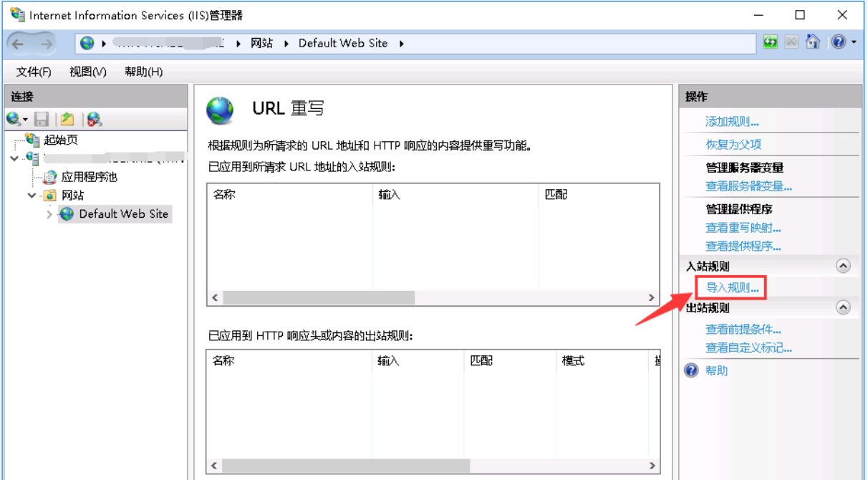
Task: Open 查看重写映射... link
Action: point(743,228)
